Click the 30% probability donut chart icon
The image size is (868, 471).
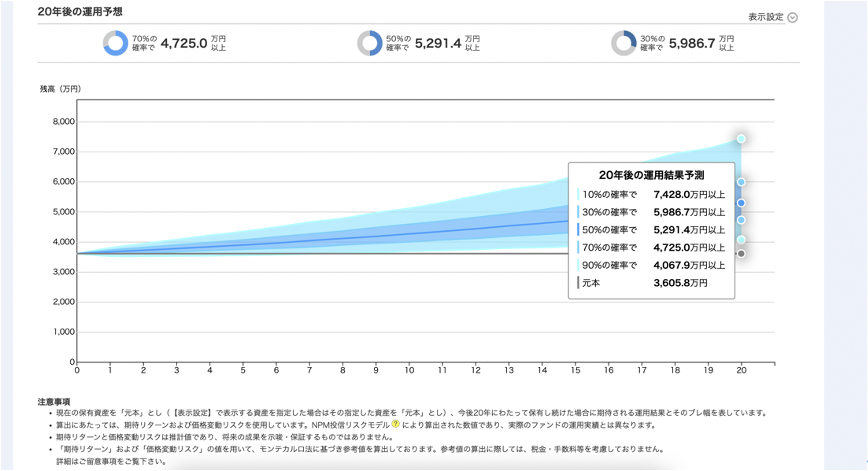624,43
